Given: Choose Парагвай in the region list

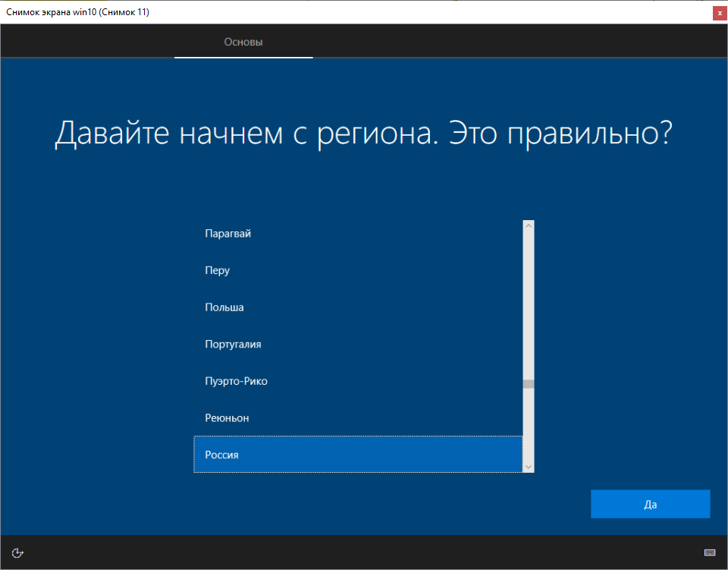Looking at the screenshot, I should pos(358,234).
